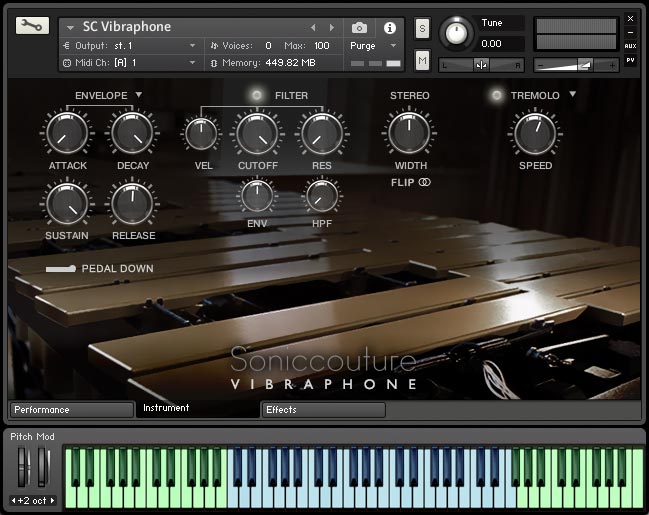
Task: Expand the ENVELOPE dropdown triangle
Action: [139, 95]
